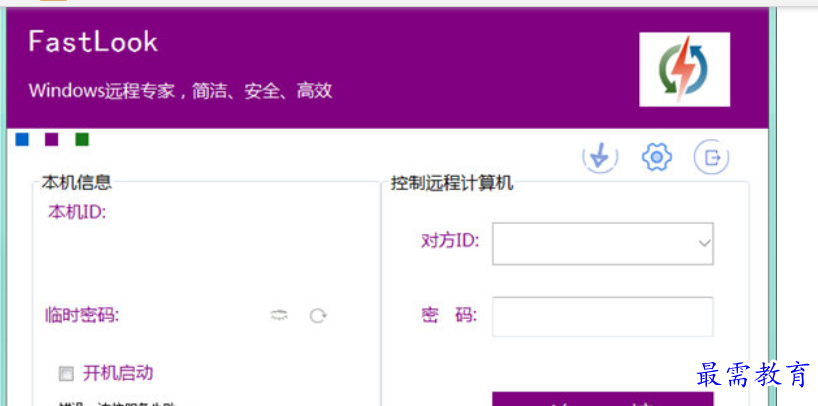Image resolution: width=818 pixels, height=406 pixels.
Task: Click the FastLook title text
Action: coord(93,42)
